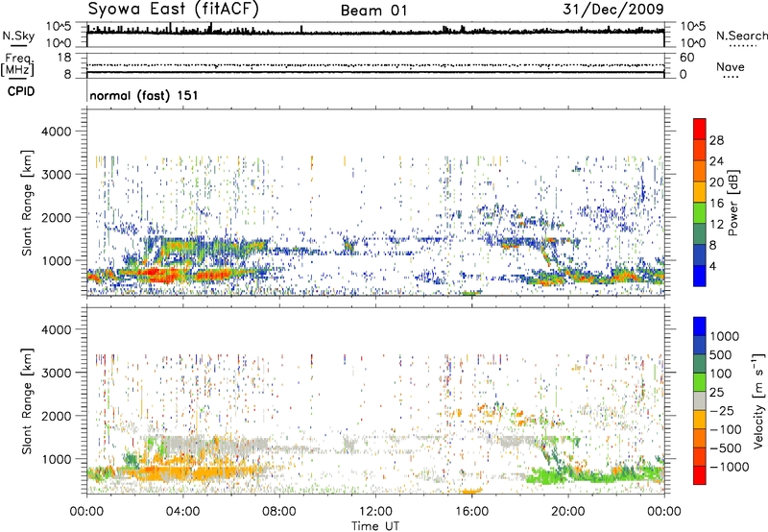Click the "Slant Range [km]" label of velocity panel
768x532 pixels.
27,400
